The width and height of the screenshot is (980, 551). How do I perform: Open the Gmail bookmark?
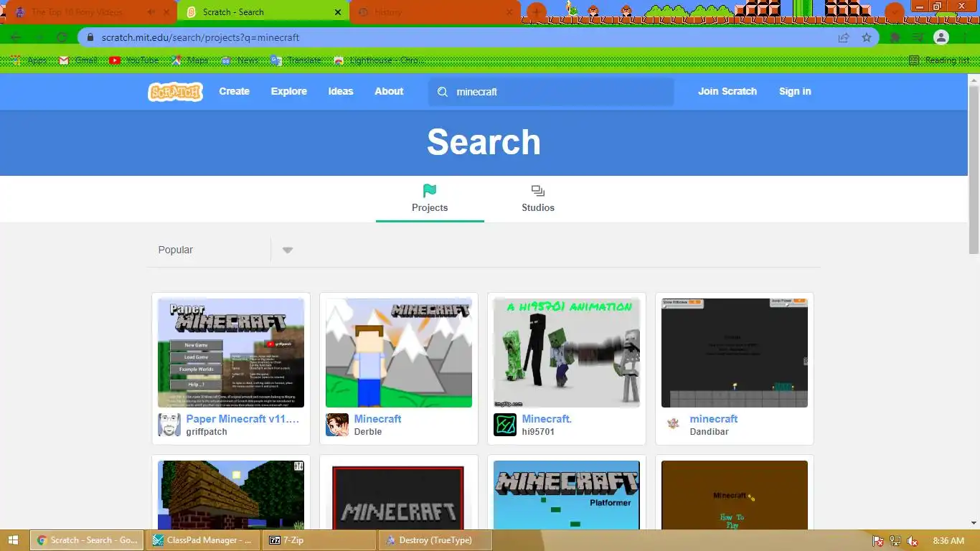click(78, 60)
